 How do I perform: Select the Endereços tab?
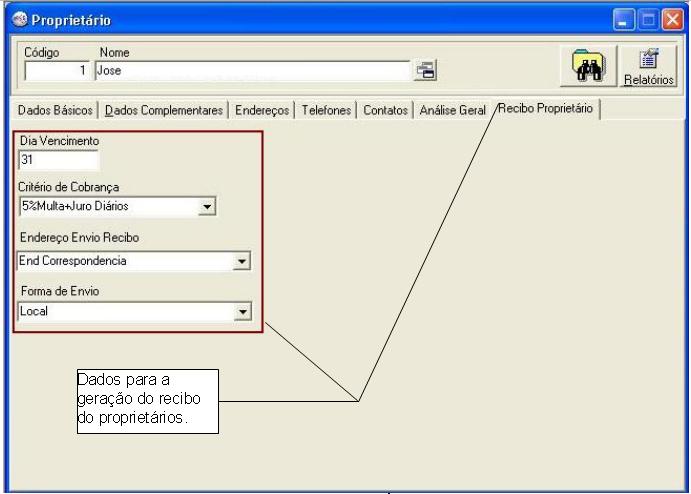pyautogui.click(x=262, y=109)
